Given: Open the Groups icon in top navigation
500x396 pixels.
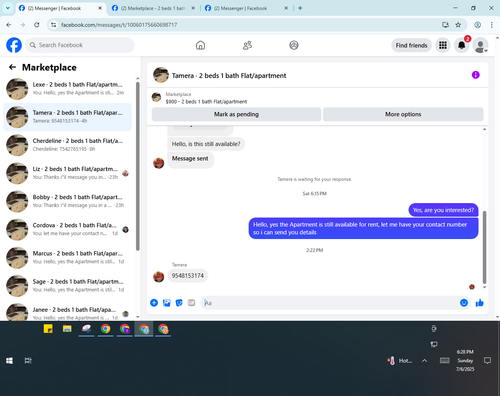Looking at the screenshot, I should click(294, 45).
